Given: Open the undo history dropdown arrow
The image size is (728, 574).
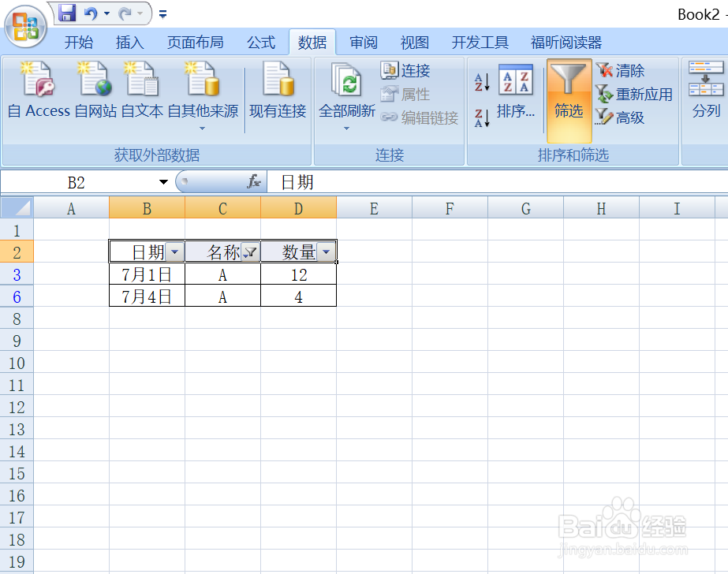Looking at the screenshot, I should (x=106, y=13).
